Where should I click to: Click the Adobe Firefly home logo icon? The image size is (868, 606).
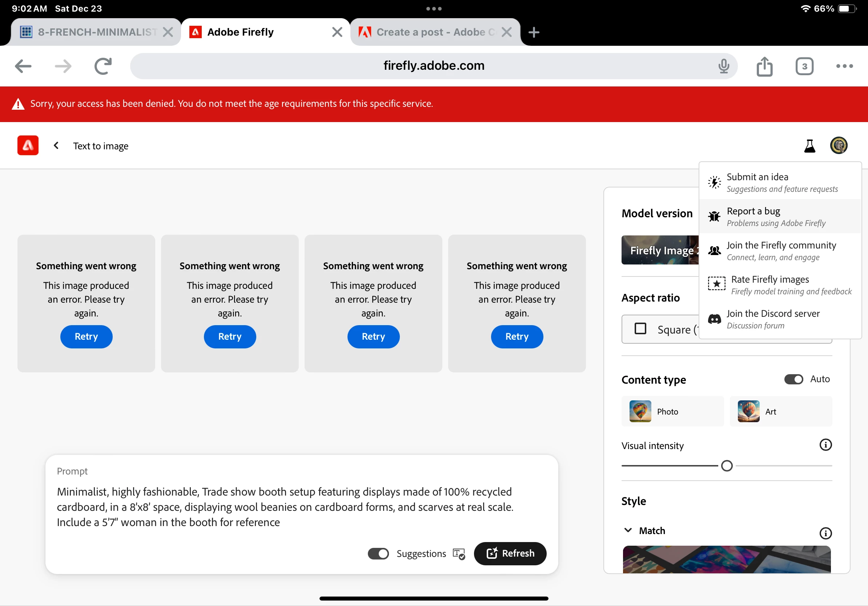28,145
